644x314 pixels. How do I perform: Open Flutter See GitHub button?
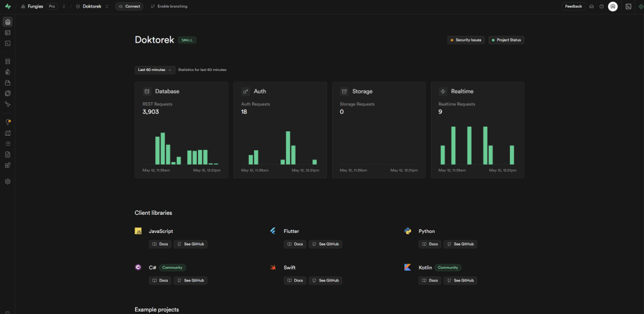[x=325, y=244]
